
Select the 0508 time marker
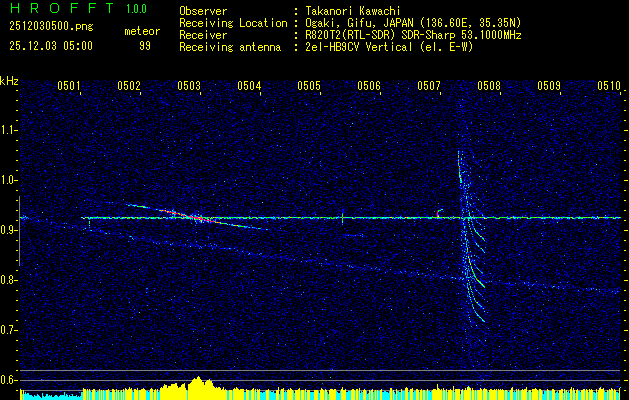tap(489, 86)
